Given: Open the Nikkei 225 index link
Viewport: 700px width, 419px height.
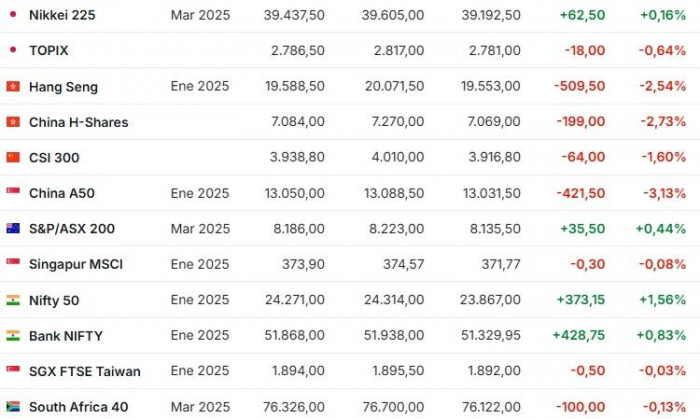Looking at the screenshot, I should pos(62,15).
